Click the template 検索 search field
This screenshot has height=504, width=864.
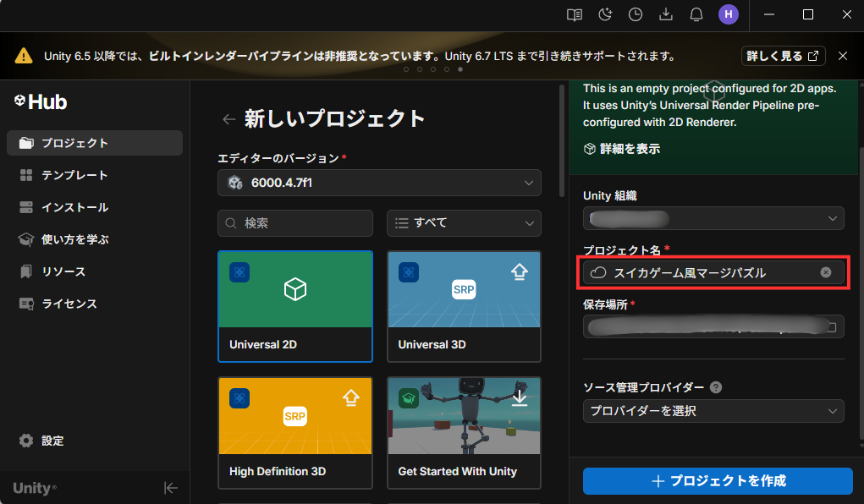pyautogui.click(x=295, y=223)
